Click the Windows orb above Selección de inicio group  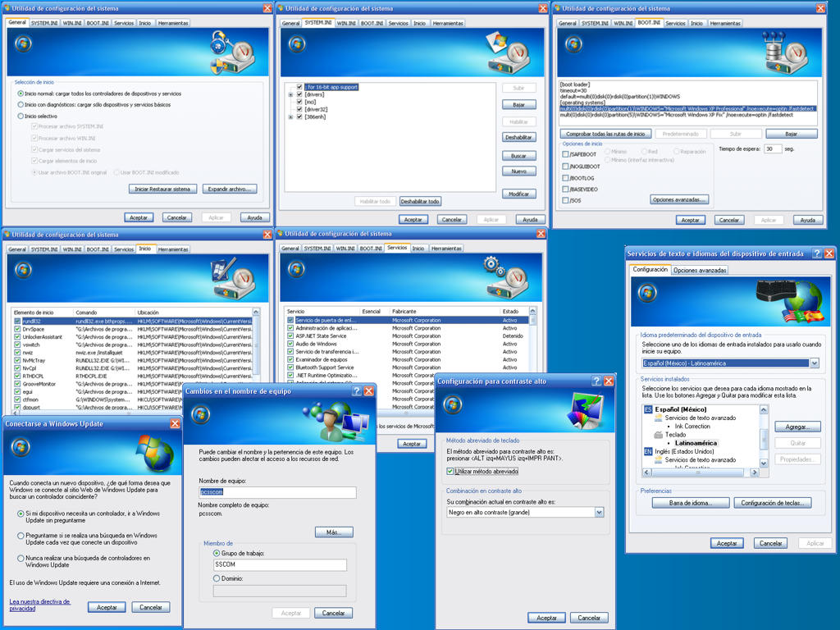tap(23, 43)
